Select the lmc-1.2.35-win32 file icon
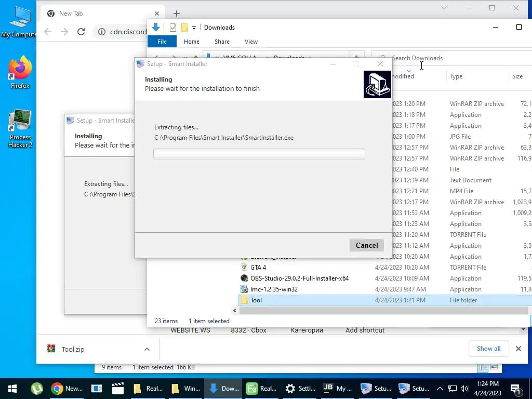 [x=244, y=289]
